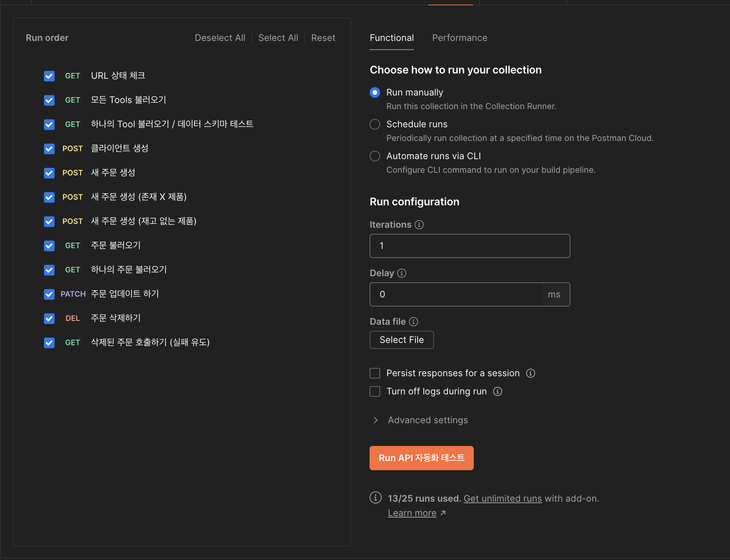This screenshot has width=730, height=560.
Task: Uncheck the URL 상태 체크 request
Action: [49, 76]
